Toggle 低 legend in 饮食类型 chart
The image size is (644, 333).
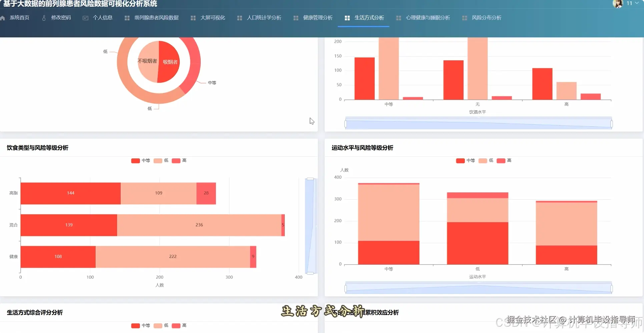[161, 161]
